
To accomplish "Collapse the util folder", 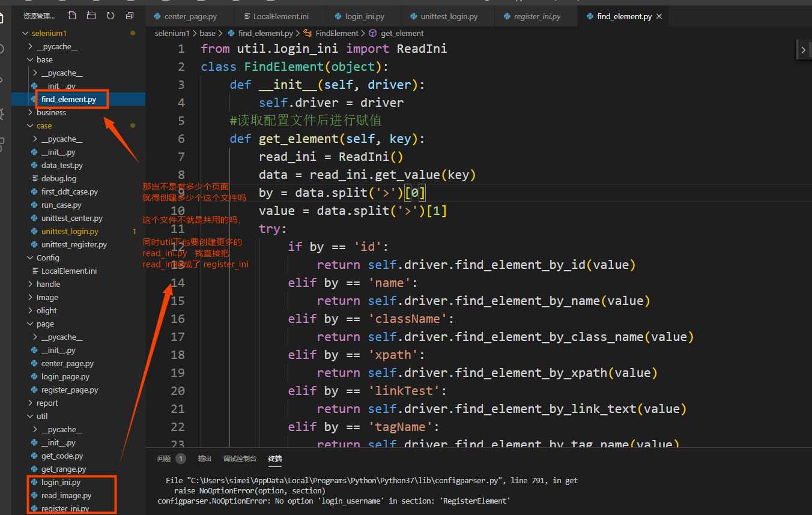I will (x=41, y=417).
